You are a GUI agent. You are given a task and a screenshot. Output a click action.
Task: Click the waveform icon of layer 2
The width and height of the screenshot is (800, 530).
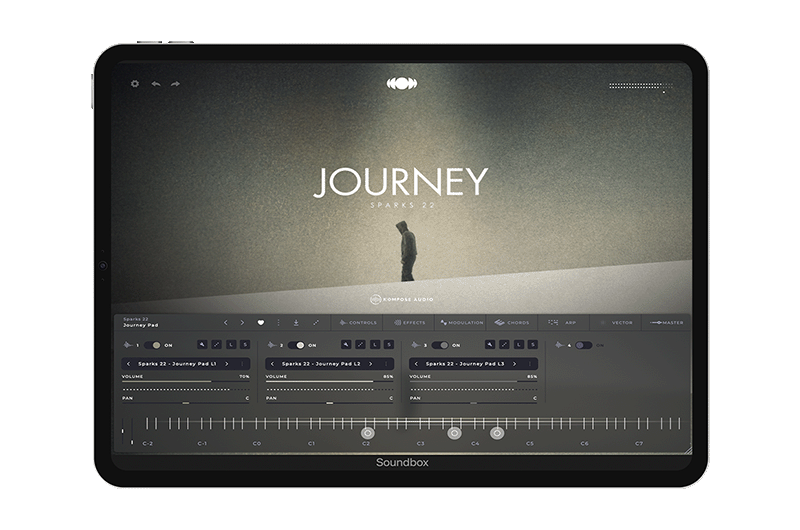point(271,345)
